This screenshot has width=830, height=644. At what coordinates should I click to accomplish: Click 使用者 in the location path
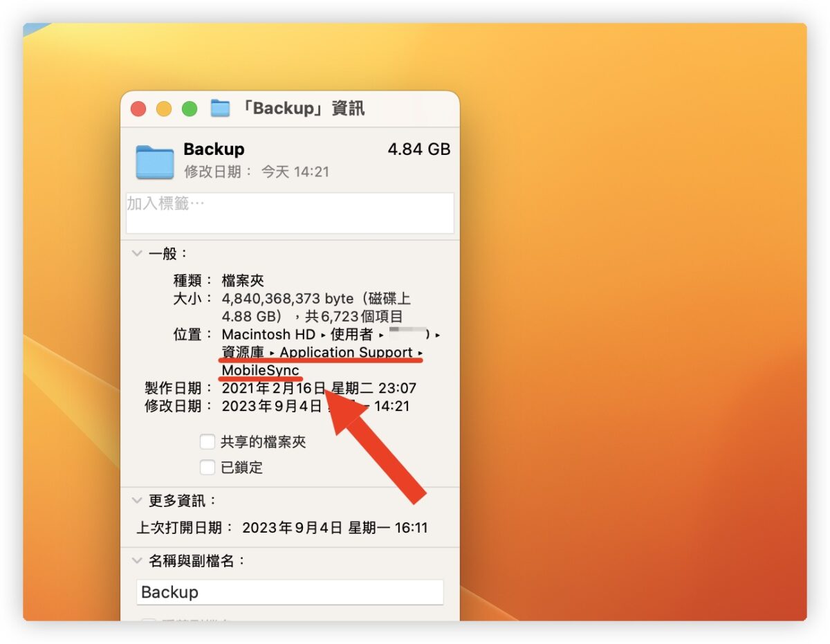[351, 335]
